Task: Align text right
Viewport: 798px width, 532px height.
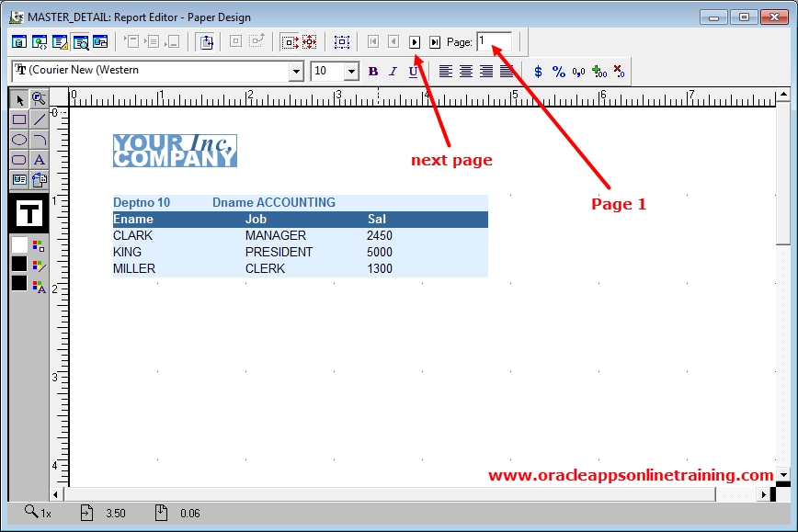Action: (486, 71)
